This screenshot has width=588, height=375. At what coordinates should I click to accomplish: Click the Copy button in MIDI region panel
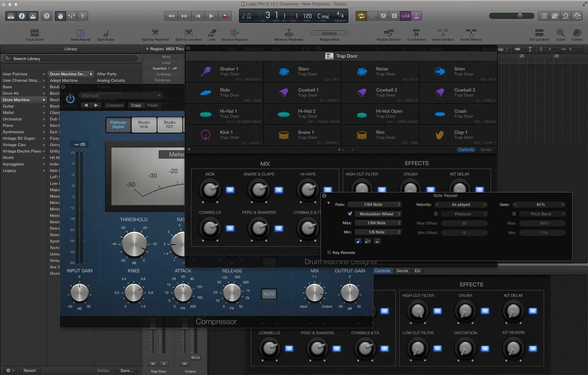[135, 105]
